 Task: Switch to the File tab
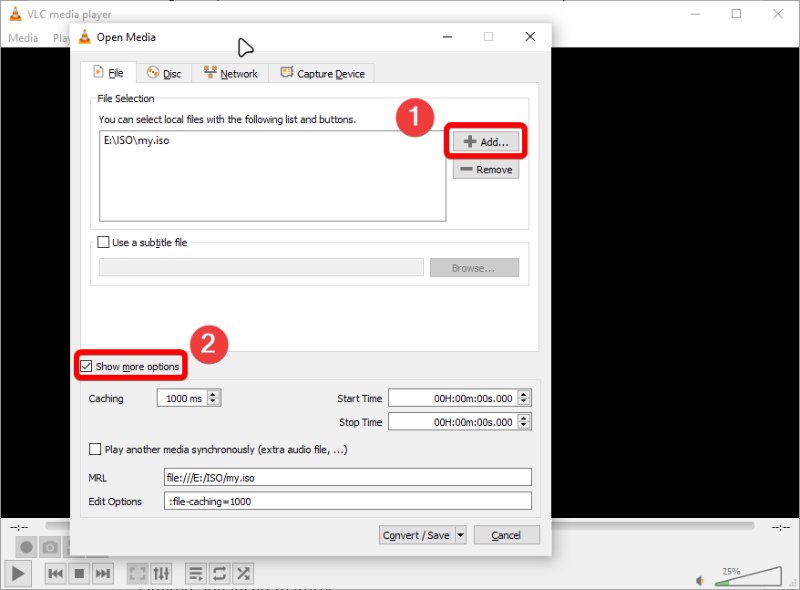click(x=108, y=73)
